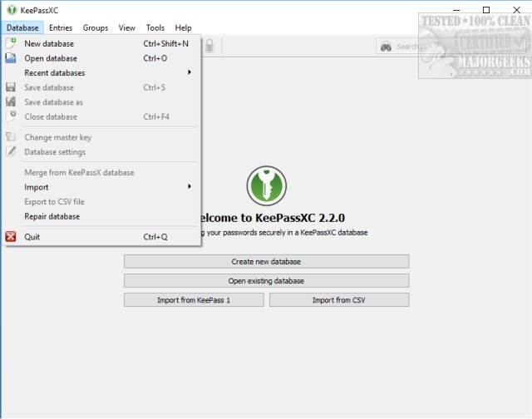Image resolution: width=532 pixels, height=419 pixels.
Task: Open the View menu
Action: coord(127,27)
